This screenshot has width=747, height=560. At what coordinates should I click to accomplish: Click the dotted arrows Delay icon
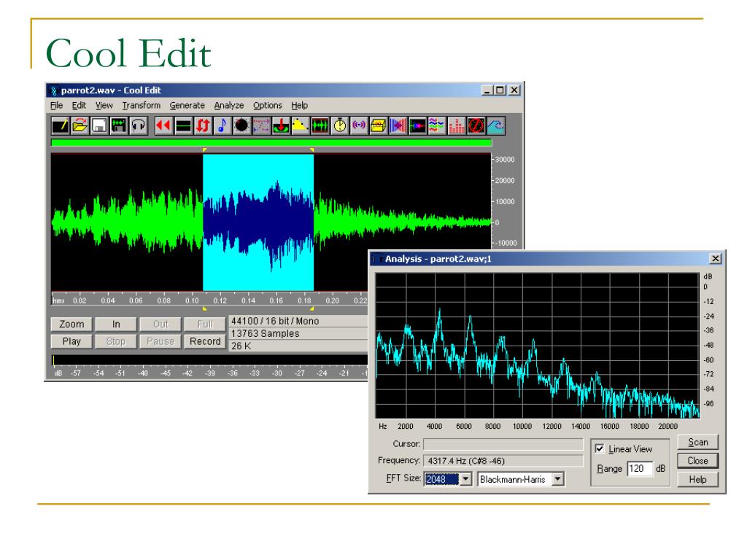[x=261, y=125]
